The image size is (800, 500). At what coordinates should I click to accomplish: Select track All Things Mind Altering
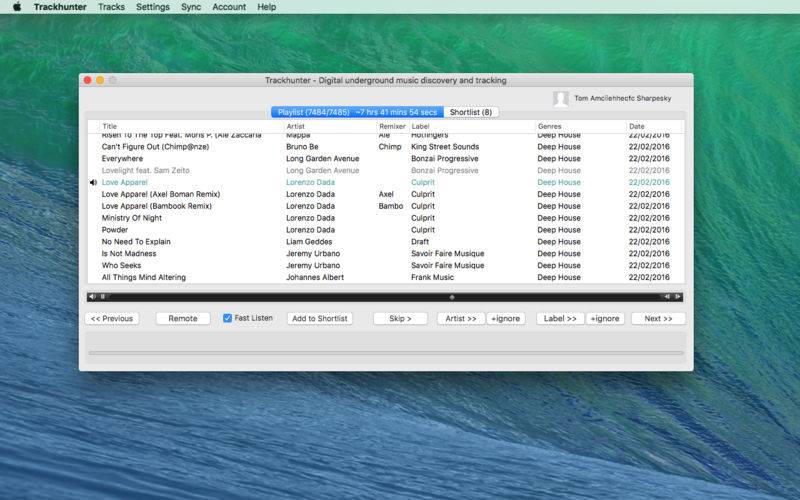[144, 278]
